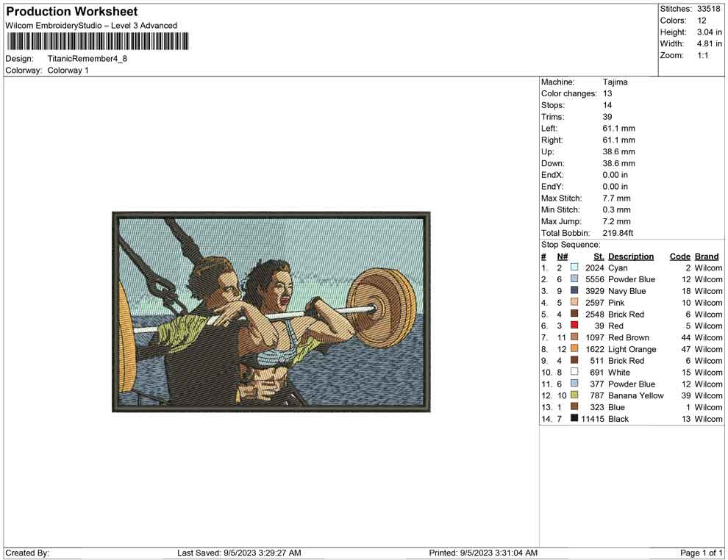728x560 pixels.
Task: Click the 'Color changes:' label
Action: click(568, 93)
